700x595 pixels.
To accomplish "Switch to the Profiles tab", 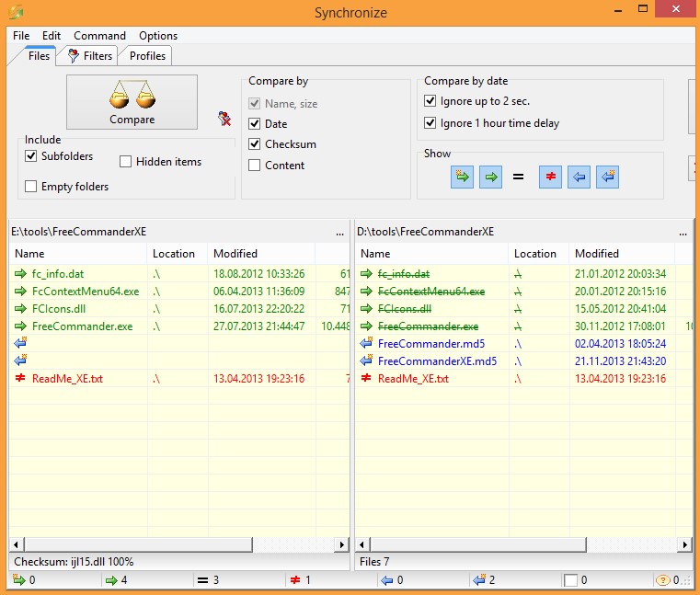I will point(147,56).
